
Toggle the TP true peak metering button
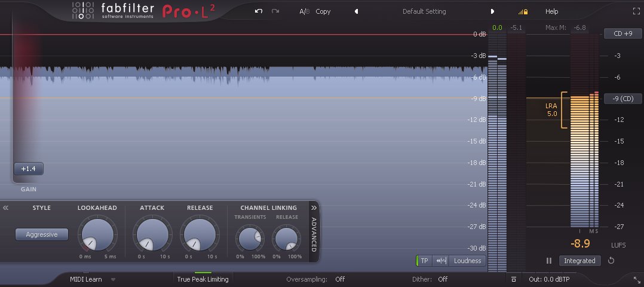(424, 261)
